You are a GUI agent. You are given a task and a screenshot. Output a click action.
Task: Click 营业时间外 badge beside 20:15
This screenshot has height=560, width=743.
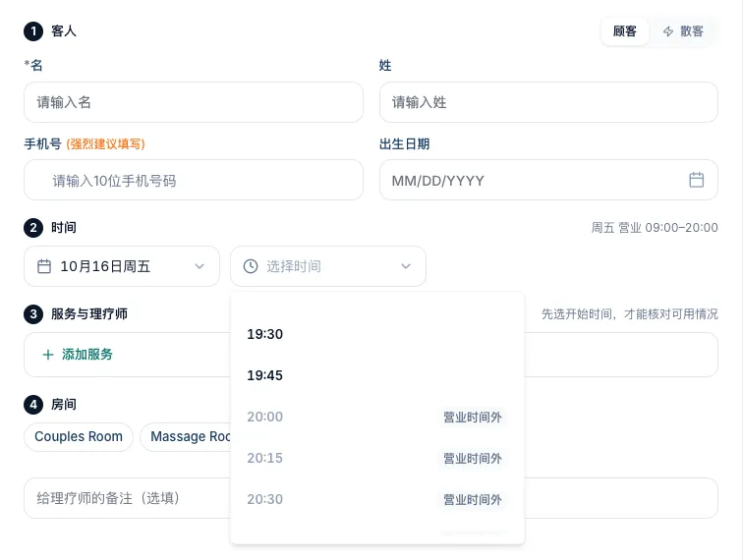tap(473, 458)
